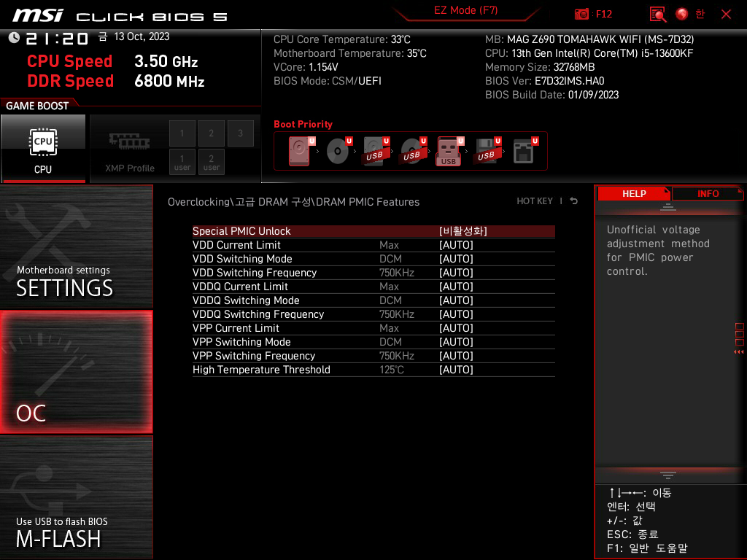Open VPP Switching Frequency AUTO value
Image resolution: width=747 pixels, height=560 pixels.
point(456,355)
